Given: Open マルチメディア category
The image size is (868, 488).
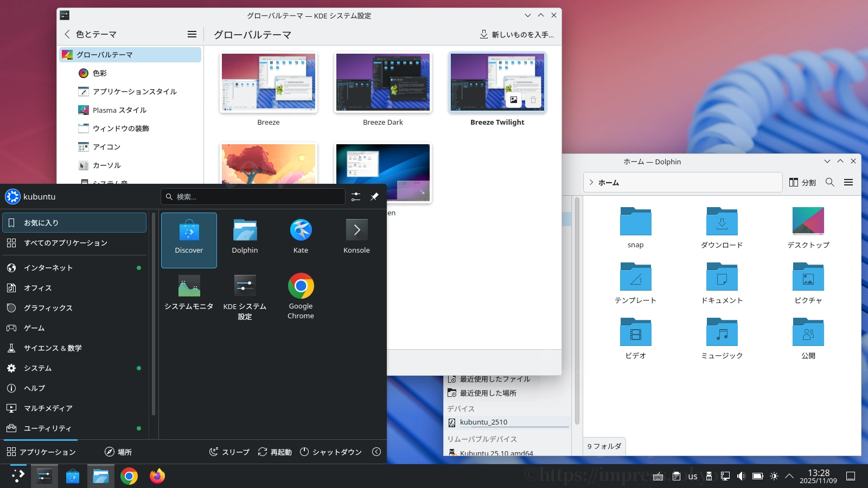Looking at the screenshot, I should [x=74, y=408].
